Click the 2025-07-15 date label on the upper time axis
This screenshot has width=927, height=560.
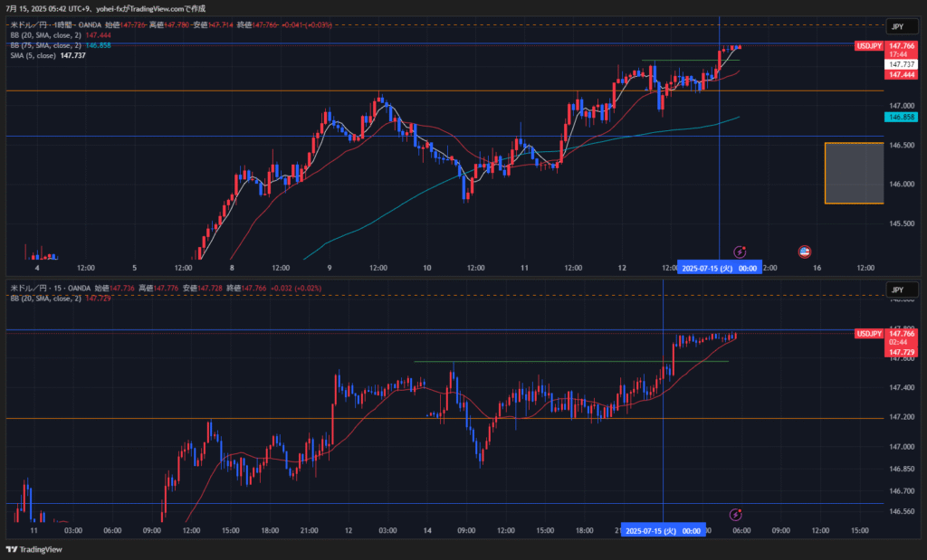click(x=720, y=268)
